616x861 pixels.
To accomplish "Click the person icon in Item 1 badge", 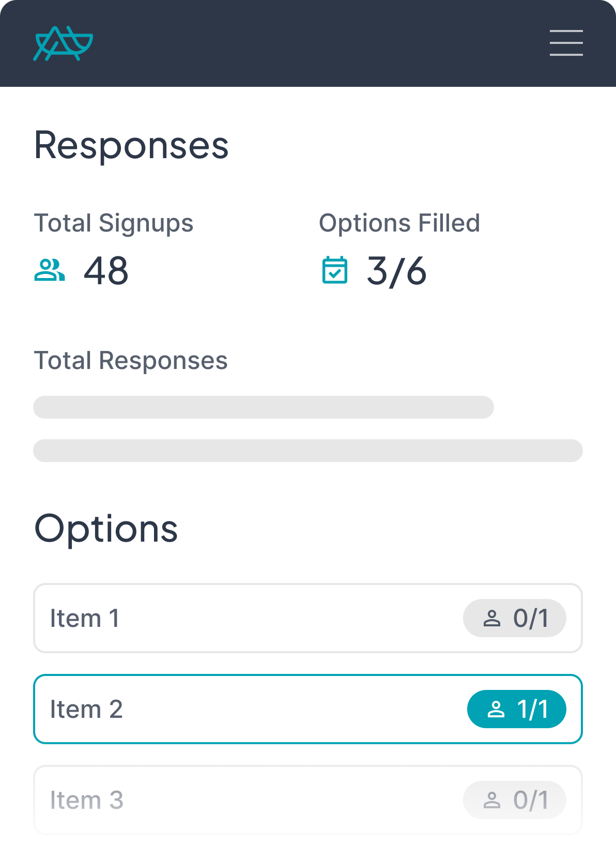I will point(491,618).
